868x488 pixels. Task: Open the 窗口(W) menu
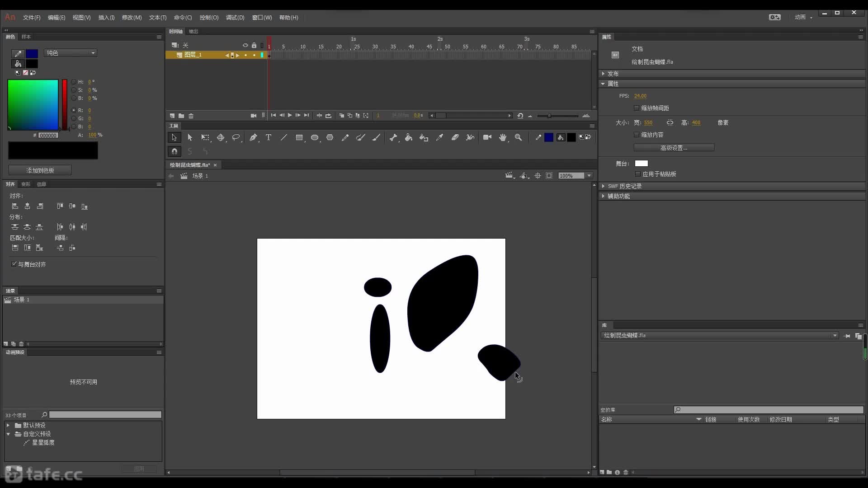(262, 18)
